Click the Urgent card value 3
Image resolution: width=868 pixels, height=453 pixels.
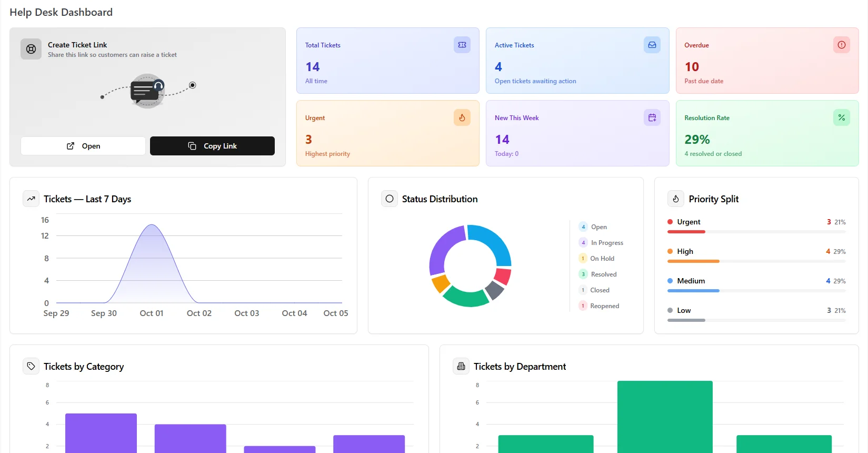[x=308, y=140]
